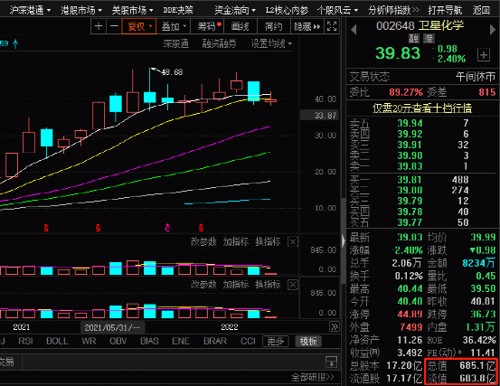Open 资金流向 menu

pos(235,10)
